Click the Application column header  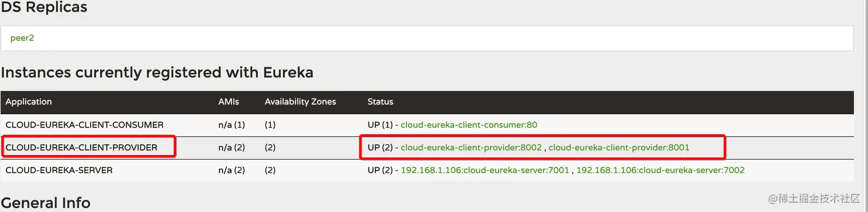click(29, 102)
